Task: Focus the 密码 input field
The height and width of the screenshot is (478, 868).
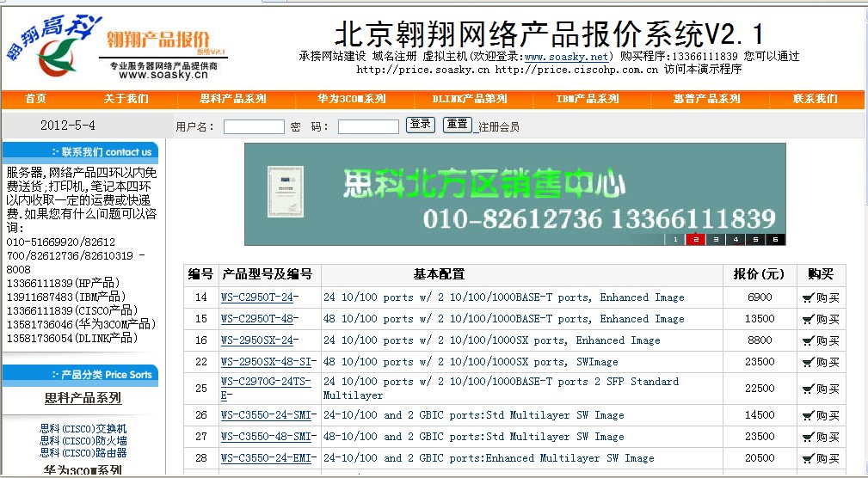Action: [369, 126]
